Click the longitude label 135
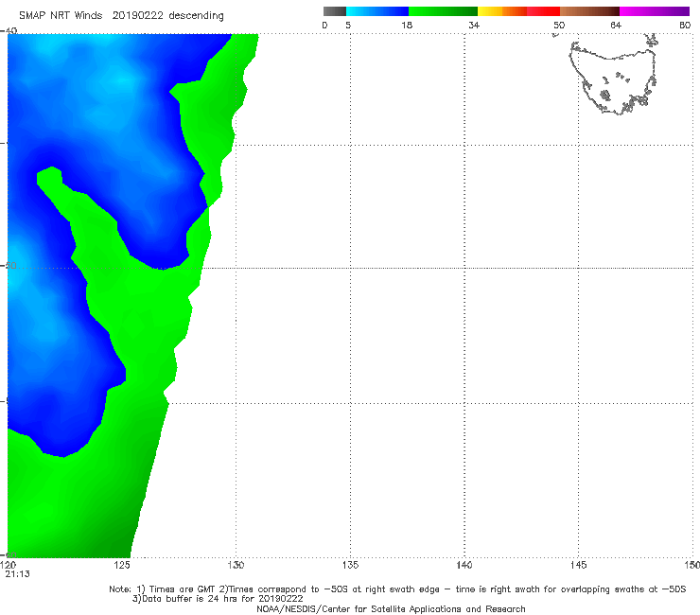 (x=350, y=565)
